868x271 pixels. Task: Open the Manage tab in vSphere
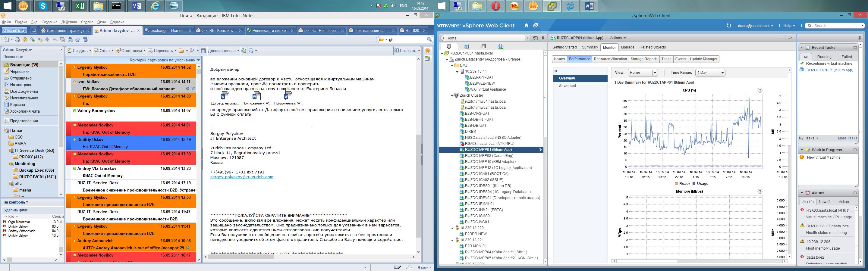pos(627,48)
